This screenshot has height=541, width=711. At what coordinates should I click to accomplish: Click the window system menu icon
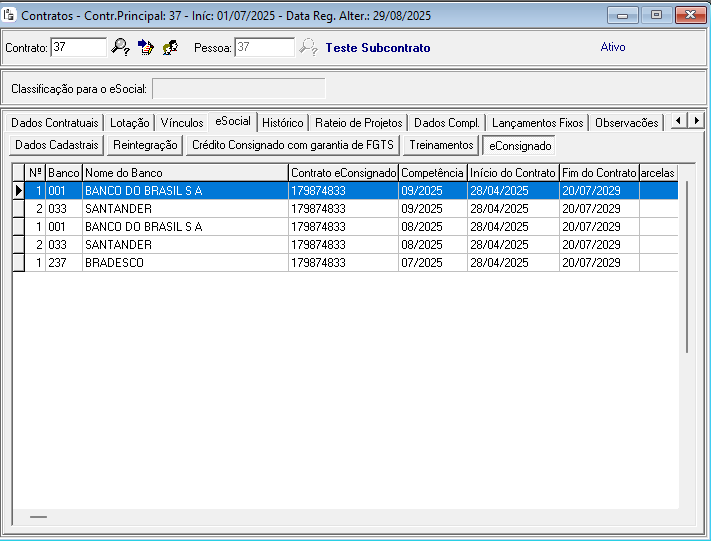10,15
